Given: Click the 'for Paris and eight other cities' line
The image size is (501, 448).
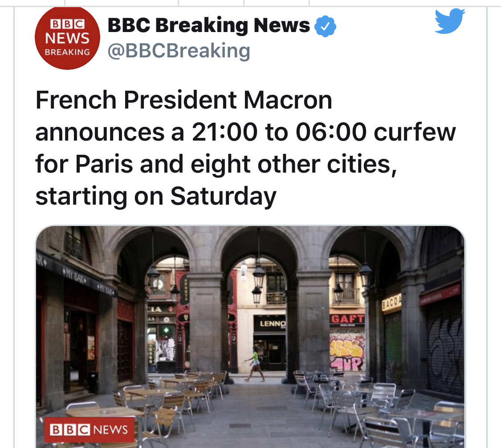Looking at the screenshot, I should [216, 164].
